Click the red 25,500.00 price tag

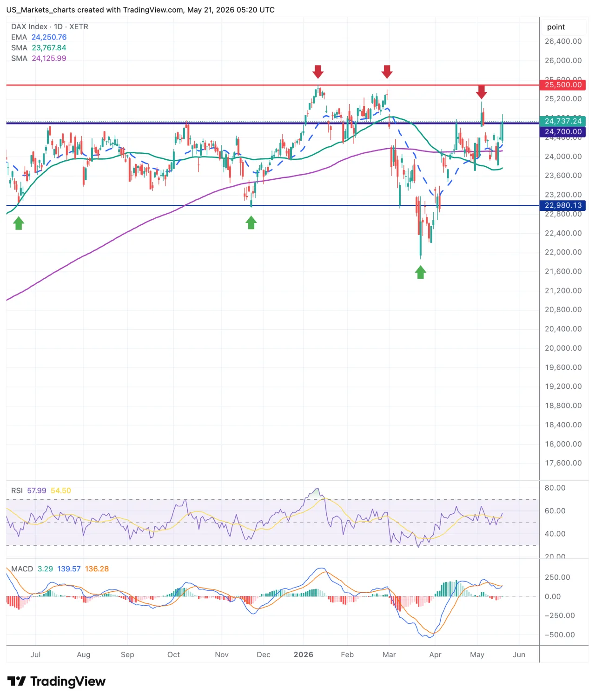point(562,85)
